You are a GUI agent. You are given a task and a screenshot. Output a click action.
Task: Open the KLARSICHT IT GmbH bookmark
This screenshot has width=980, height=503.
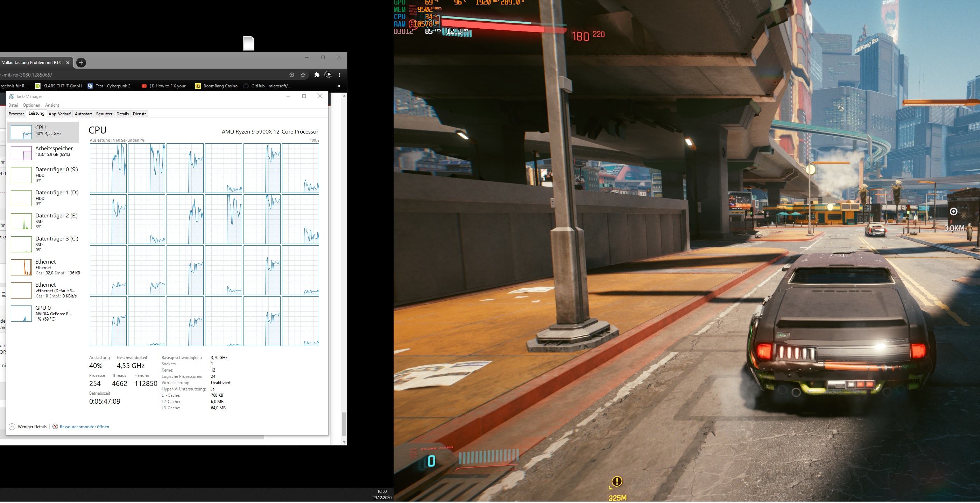(58, 86)
